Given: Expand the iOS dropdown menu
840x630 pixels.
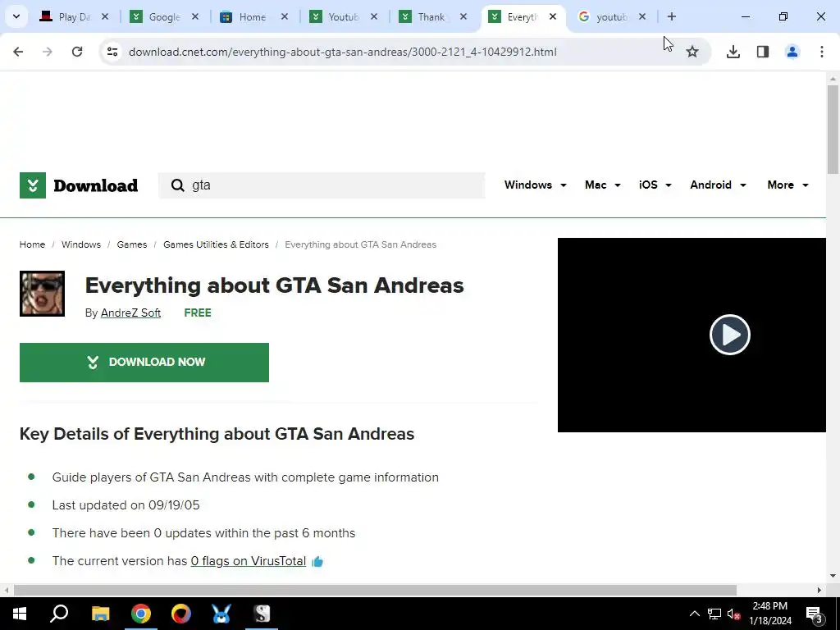Looking at the screenshot, I should [655, 185].
